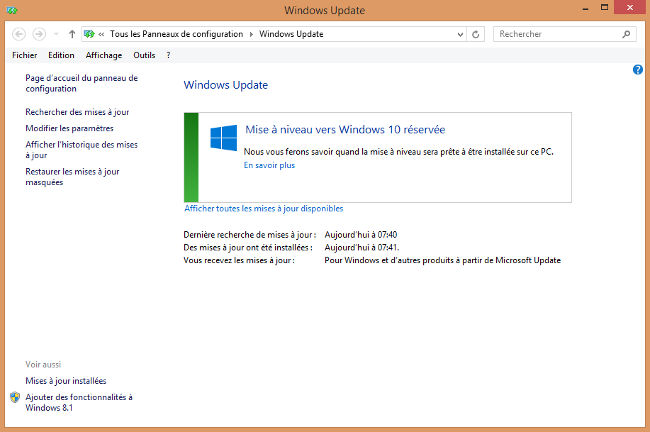The width and height of the screenshot is (650, 432).
Task: Click the Forward navigation arrow
Action: (39, 34)
